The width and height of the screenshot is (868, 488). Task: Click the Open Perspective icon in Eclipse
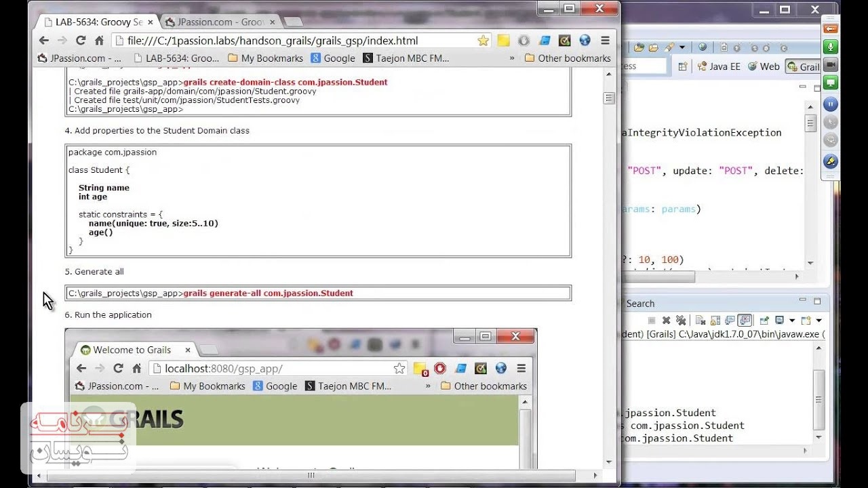click(682, 66)
